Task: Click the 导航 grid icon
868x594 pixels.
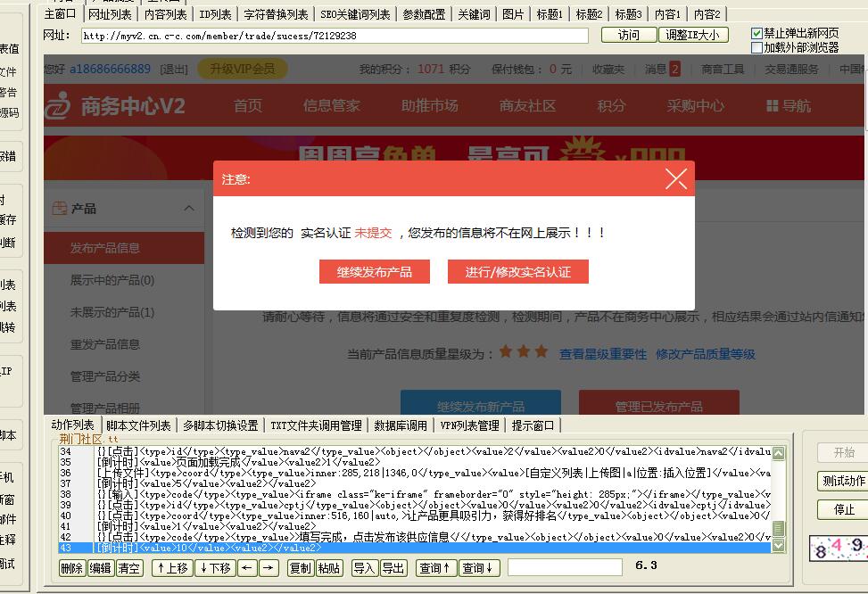Action: click(773, 106)
